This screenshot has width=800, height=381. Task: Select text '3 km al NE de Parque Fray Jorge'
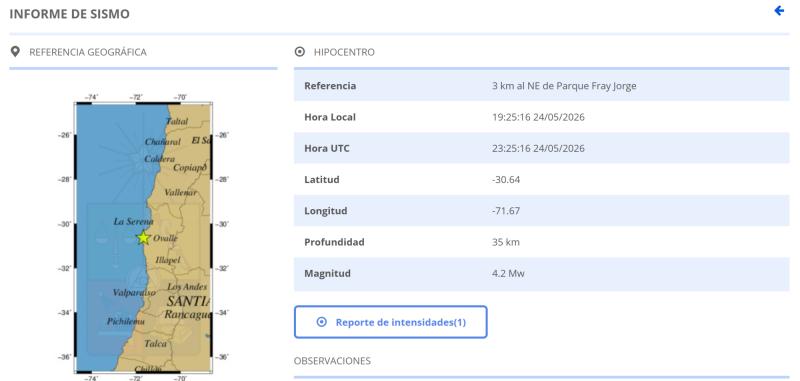click(x=564, y=86)
